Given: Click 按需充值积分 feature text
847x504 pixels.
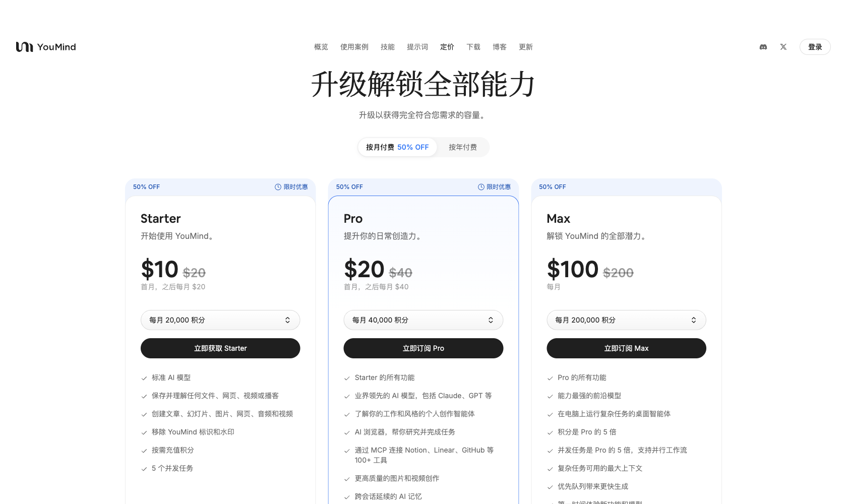Looking at the screenshot, I should pos(172,450).
